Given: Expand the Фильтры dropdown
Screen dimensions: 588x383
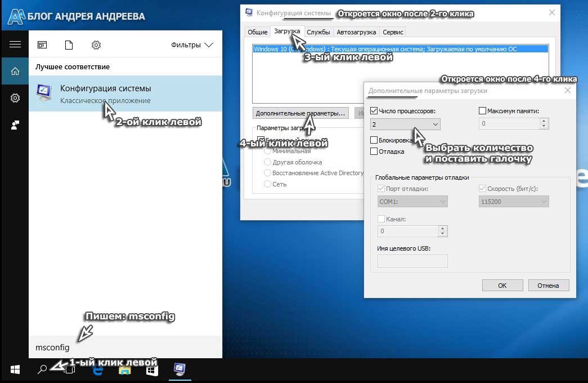Looking at the screenshot, I should click(192, 45).
